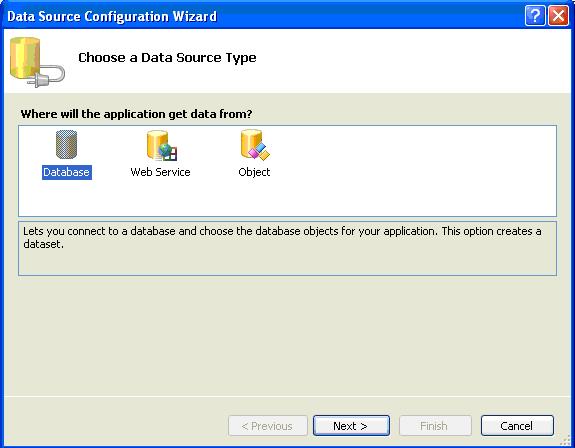Close the Data Source Configuration Wizard

click(558, 16)
